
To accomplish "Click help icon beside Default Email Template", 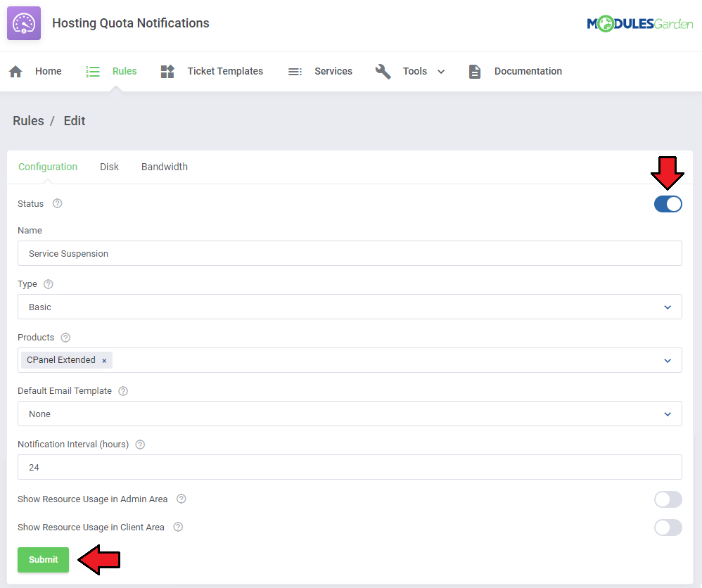I will coord(123,391).
